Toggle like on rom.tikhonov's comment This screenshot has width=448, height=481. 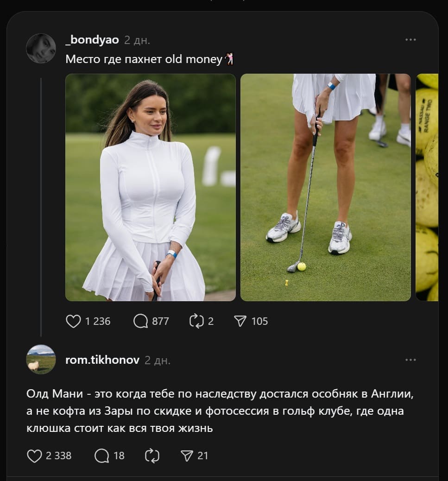pos(34,456)
